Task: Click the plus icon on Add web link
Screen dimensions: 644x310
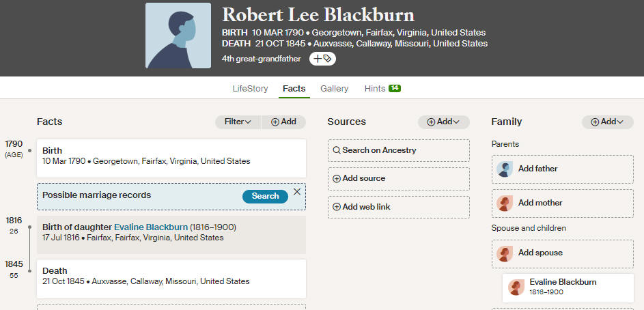Action: tap(337, 207)
